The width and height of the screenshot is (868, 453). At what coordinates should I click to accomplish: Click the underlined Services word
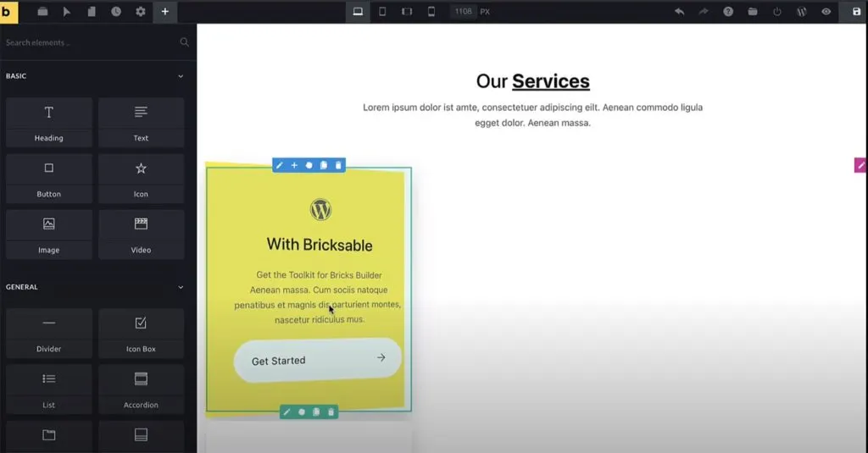click(x=551, y=81)
